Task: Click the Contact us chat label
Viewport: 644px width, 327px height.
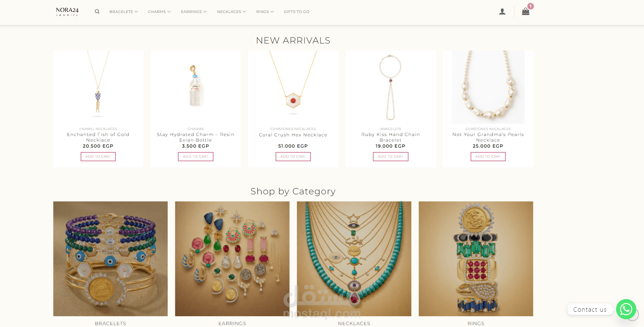Action: 590,310
